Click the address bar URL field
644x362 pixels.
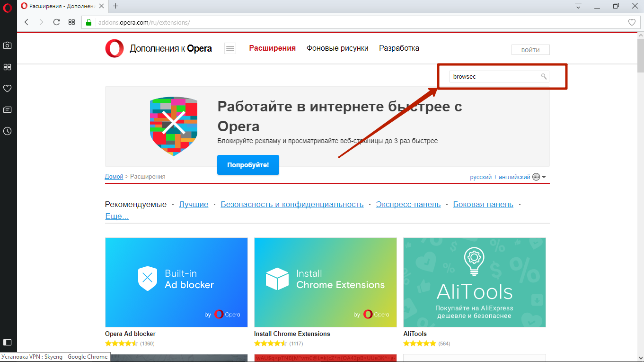[x=360, y=22]
